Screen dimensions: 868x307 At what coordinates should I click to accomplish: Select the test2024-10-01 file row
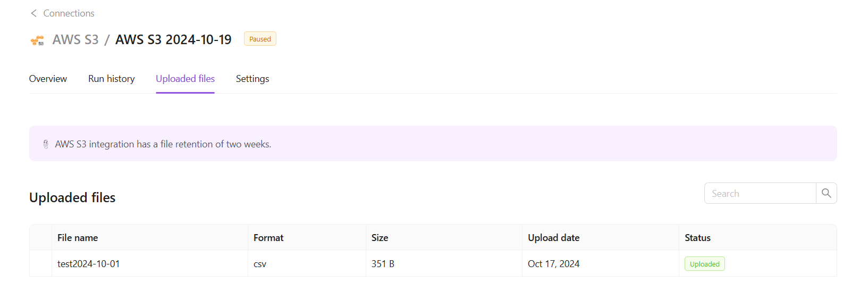pos(89,264)
